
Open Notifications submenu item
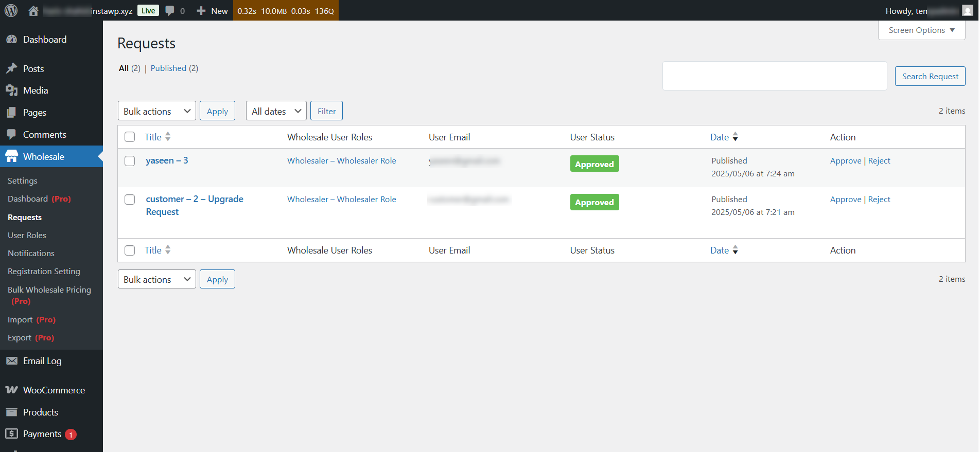[31, 254]
